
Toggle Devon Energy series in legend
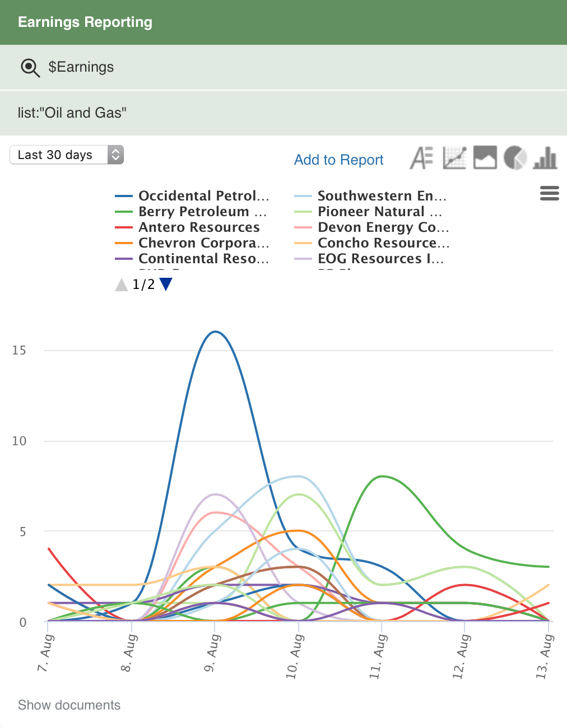click(x=372, y=227)
